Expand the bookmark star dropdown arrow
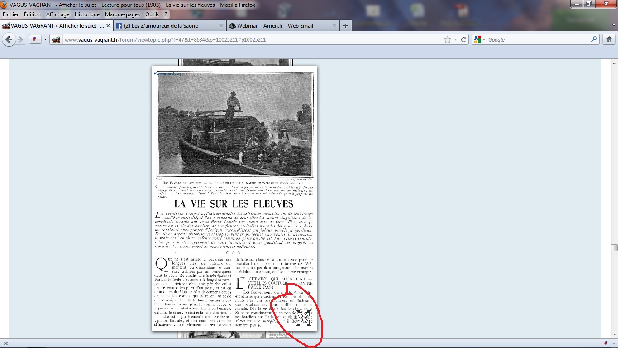 (x=455, y=40)
